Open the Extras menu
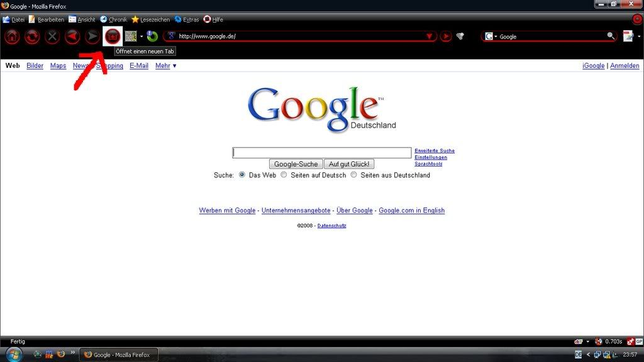 [x=187, y=19]
